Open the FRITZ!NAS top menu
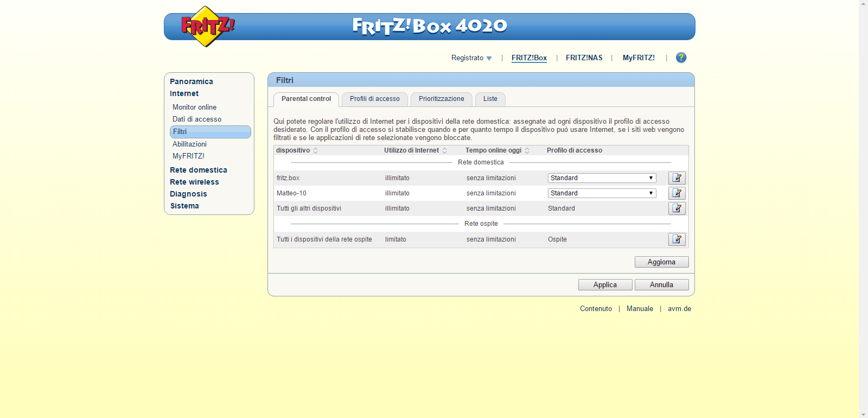Image resolution: width=868 pixels, height=418 pixels. click(x=584, y=58)
